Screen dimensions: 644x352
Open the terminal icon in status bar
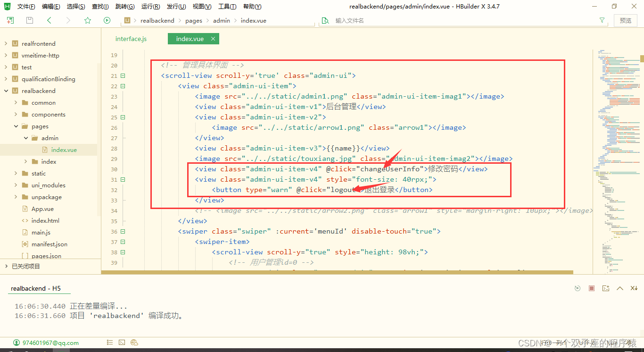point(122,343)
